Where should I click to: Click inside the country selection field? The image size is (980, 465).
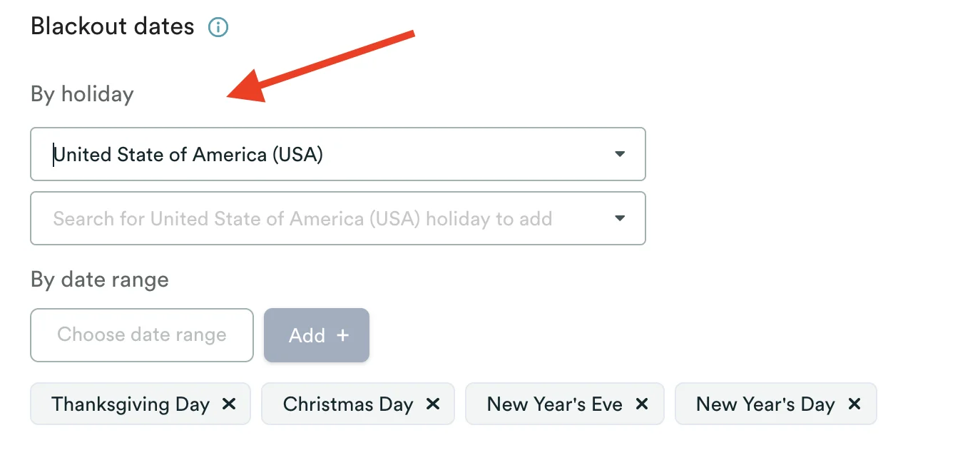tap(285, 154)
